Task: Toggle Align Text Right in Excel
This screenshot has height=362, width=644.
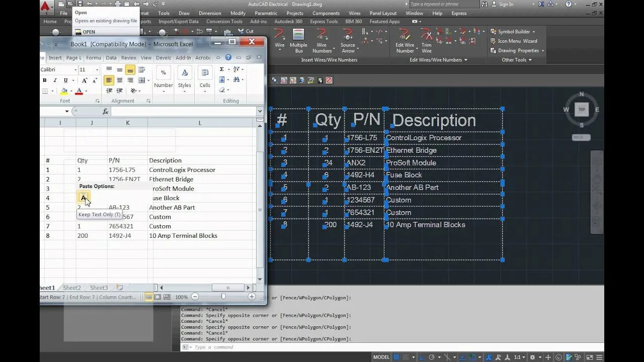Action: pyautogui.click(x=130, y=80)
